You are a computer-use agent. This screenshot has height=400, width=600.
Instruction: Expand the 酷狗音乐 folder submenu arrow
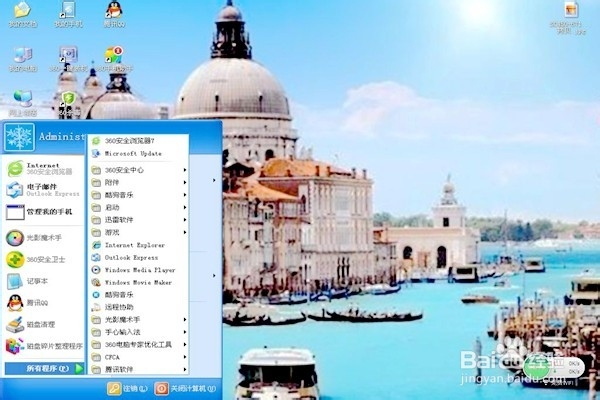point(185,195)
